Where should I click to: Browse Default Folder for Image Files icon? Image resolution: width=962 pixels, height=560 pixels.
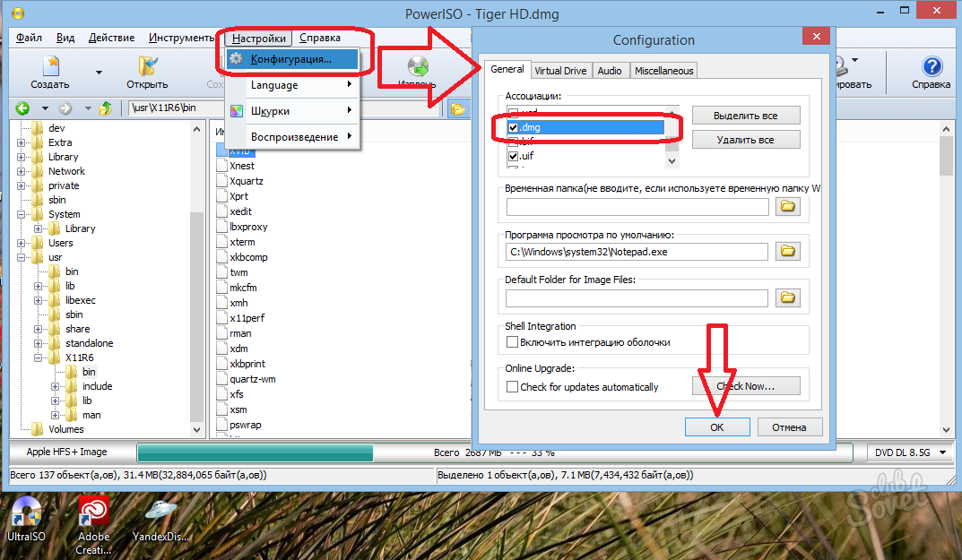click(788, 297)
